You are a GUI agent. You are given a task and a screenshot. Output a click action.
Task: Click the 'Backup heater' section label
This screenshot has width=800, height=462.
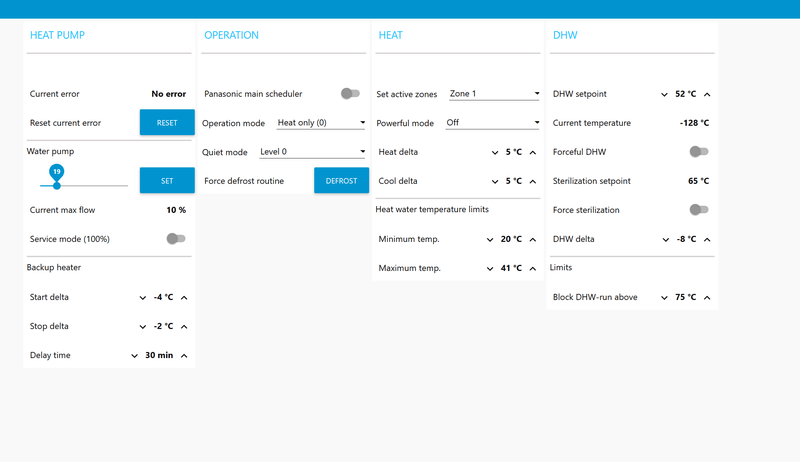[54, 268]
